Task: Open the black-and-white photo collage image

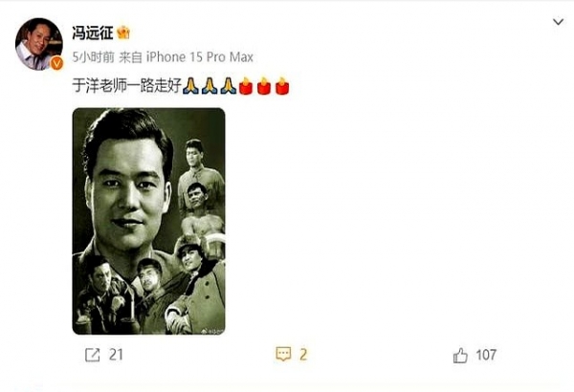Action: coord(148,221)
